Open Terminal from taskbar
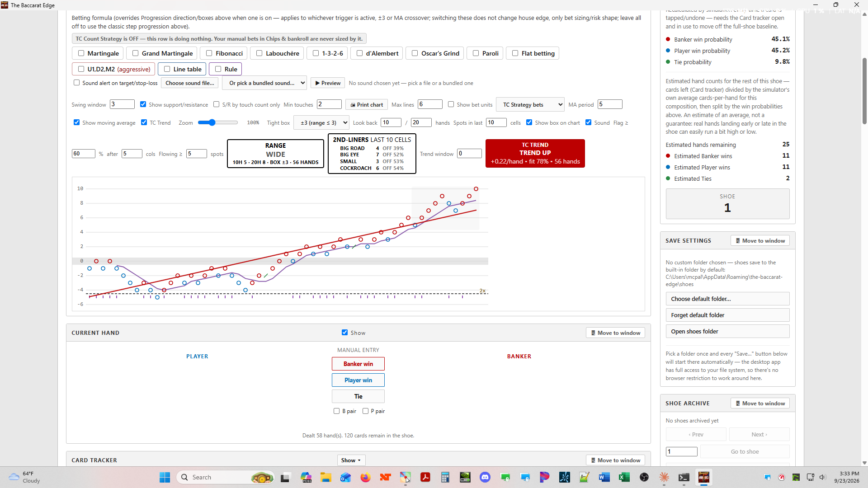868x488 pixels. point(684,477)
